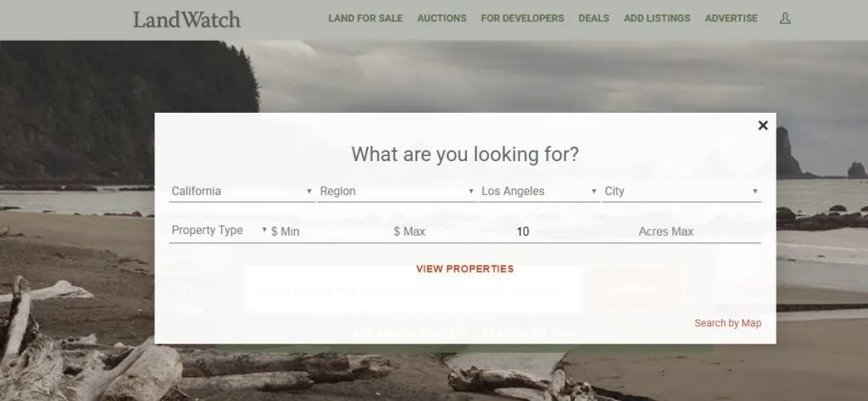Screen dimensions: 868x401
Task: Click the $ Min price field
Action: pyautogui.click(x=331, y=231)
